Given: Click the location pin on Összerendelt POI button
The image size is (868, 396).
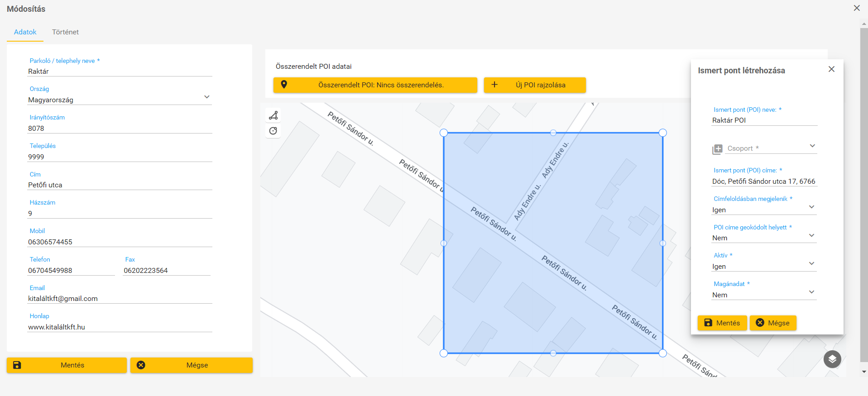Looking at the screenshot, I should pos(284,85).
